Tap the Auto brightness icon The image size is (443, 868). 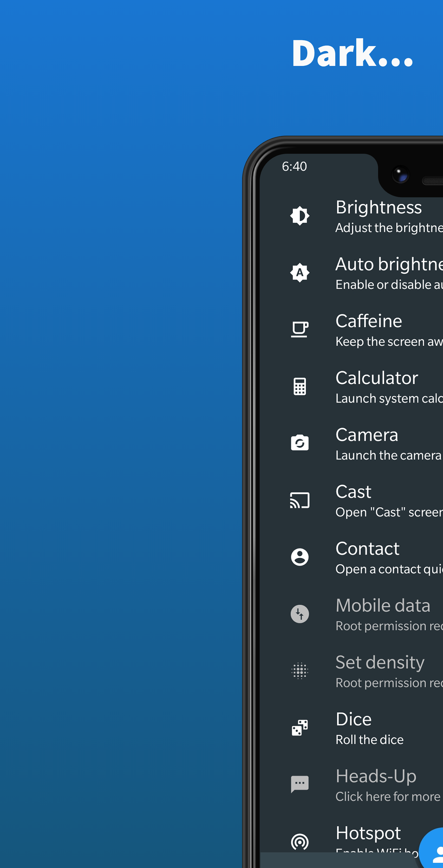coord(299,272)
